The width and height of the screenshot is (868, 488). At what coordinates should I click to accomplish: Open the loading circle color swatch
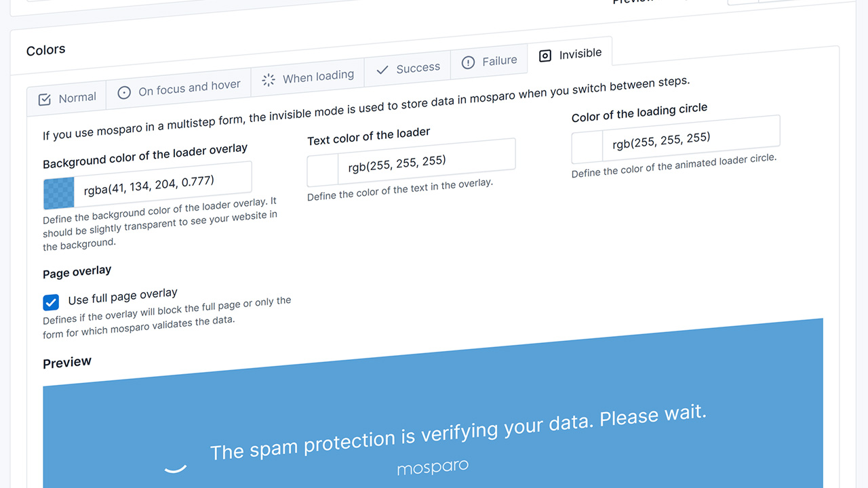[587, 147]
